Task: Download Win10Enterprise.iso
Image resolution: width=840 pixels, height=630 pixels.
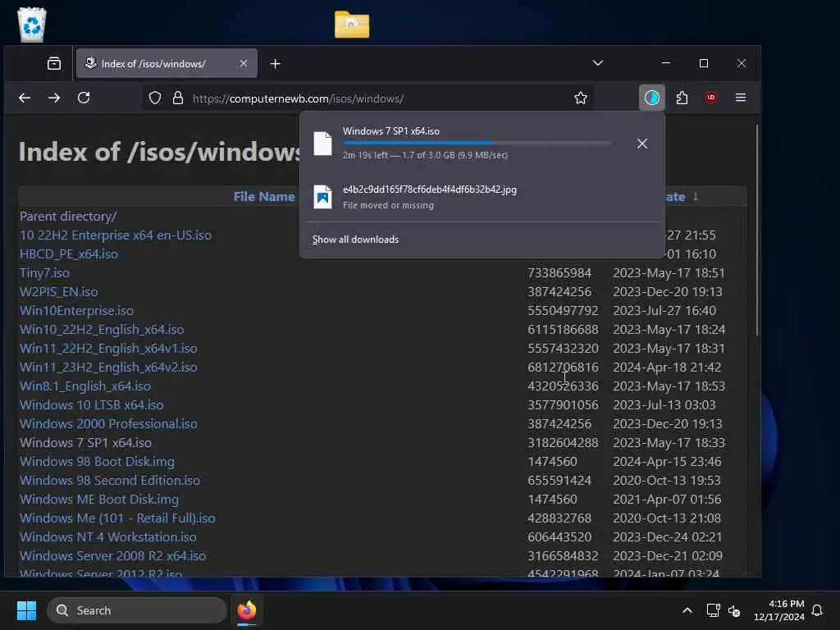Action: (76, 310)
